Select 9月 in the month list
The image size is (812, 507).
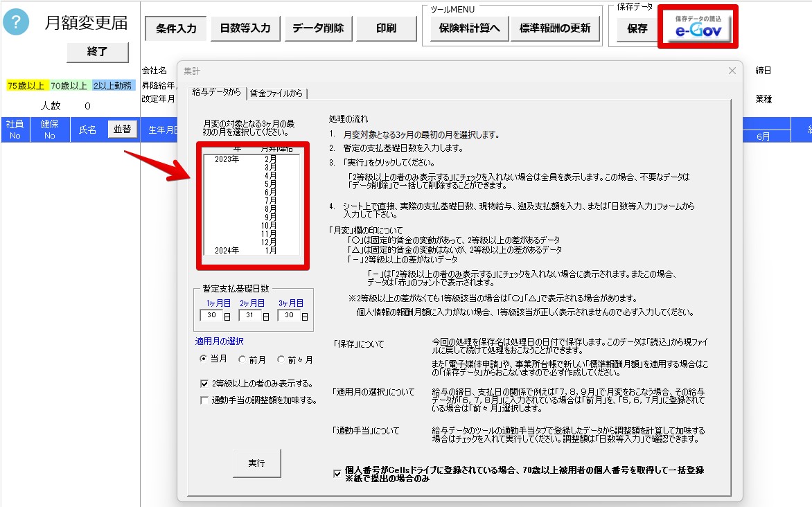tap(251, 217)
